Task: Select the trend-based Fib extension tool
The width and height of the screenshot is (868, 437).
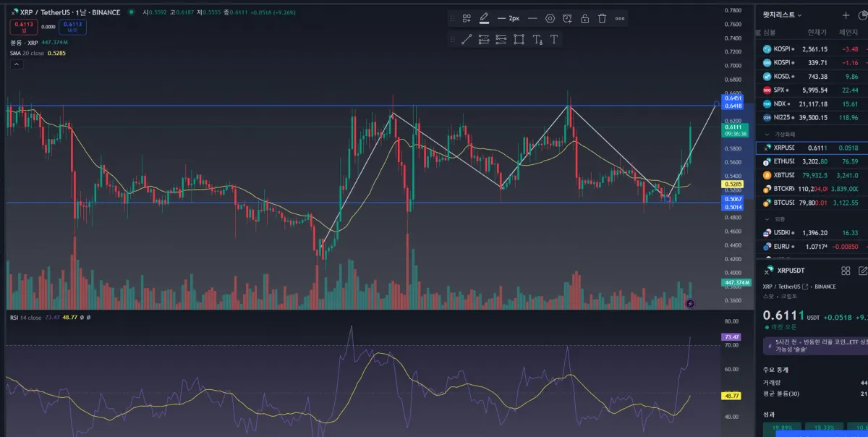Action: (501, 39)
